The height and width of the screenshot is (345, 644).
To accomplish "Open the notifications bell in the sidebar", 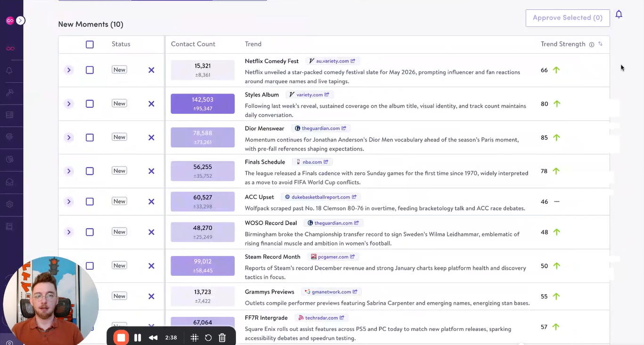I will (x=9, y=71).
